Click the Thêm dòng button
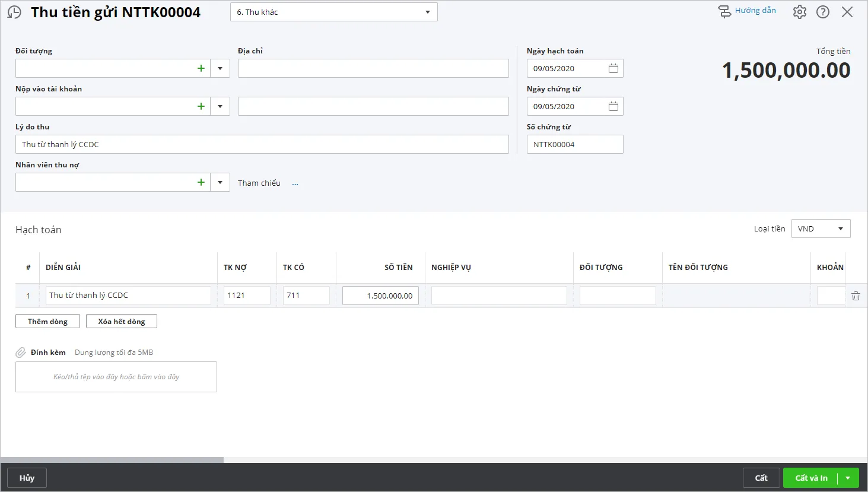 coord(47,321)
